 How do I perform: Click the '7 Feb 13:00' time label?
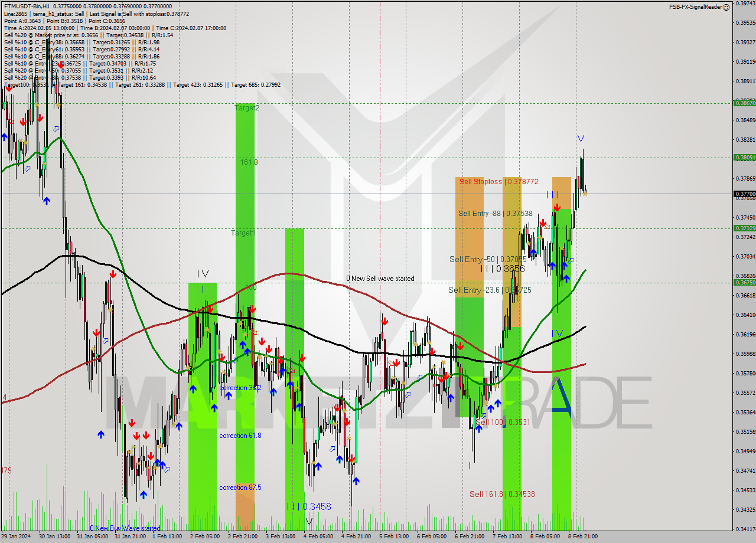click(x=507, y=537)
